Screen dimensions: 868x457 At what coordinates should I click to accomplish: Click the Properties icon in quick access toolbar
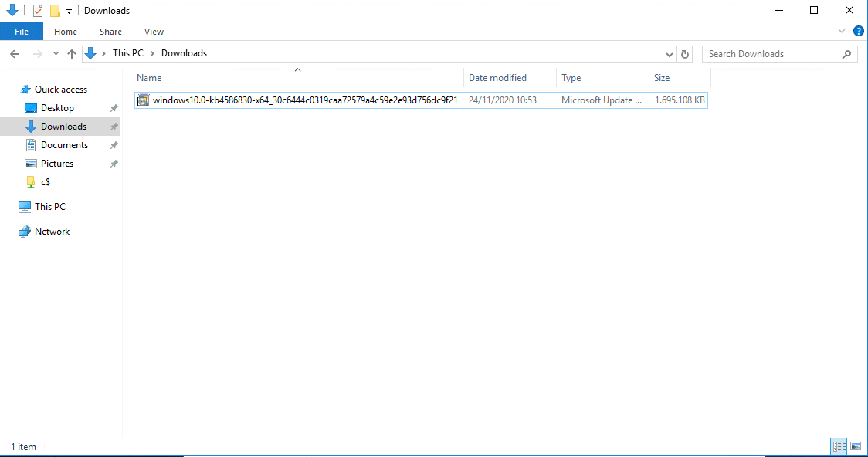tap(38, 11)
